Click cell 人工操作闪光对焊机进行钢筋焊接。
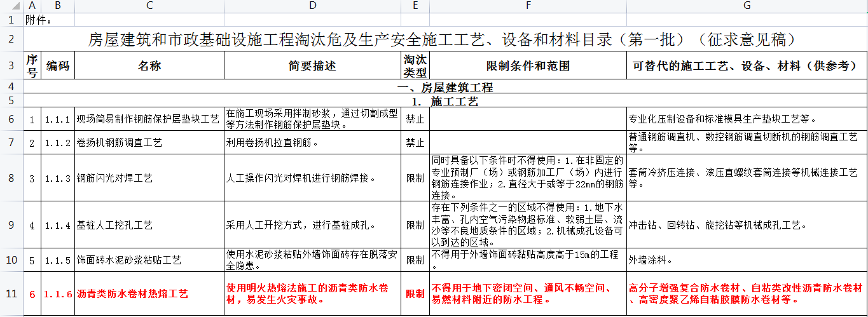This screenshot has height=317, width=868. [312, 179]
